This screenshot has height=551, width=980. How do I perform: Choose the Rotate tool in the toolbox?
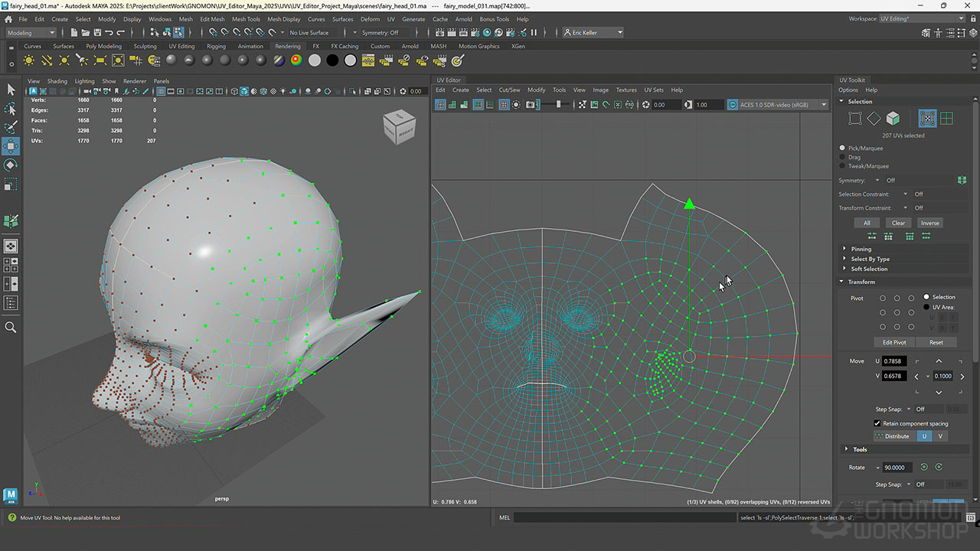11,165
